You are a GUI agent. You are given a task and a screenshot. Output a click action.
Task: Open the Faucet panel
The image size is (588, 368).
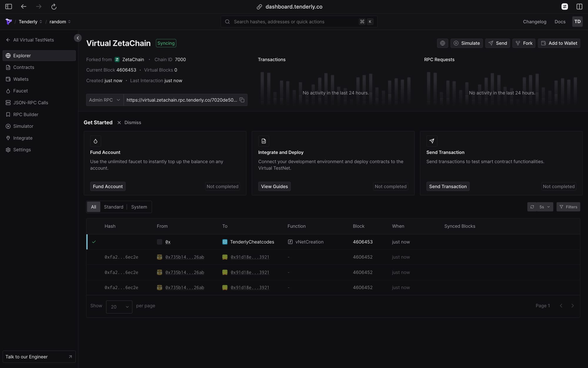(x=20, y=91)
